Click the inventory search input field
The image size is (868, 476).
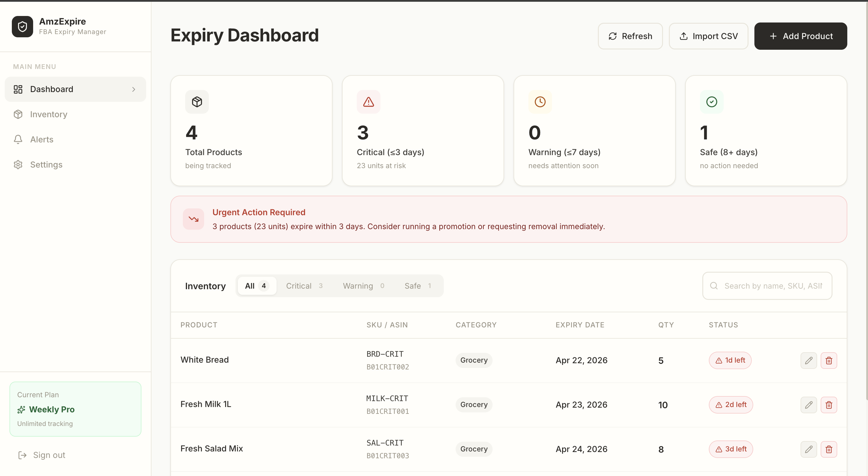pyautogui.click(x=767, y=286)
